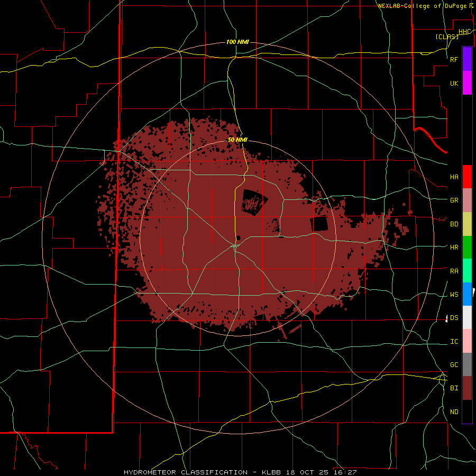Click the 50 NMI range ring label
476x476 pixels.
pos(237,140)
